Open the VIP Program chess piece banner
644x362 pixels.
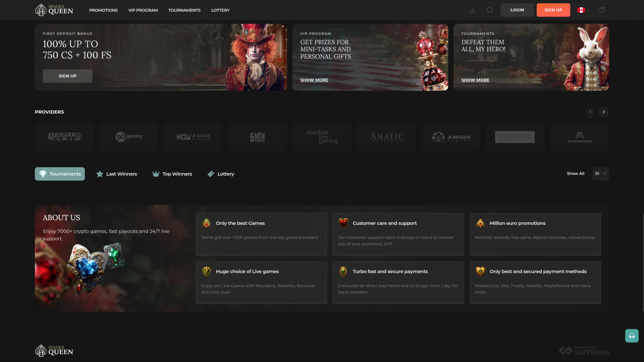point(370,57)
